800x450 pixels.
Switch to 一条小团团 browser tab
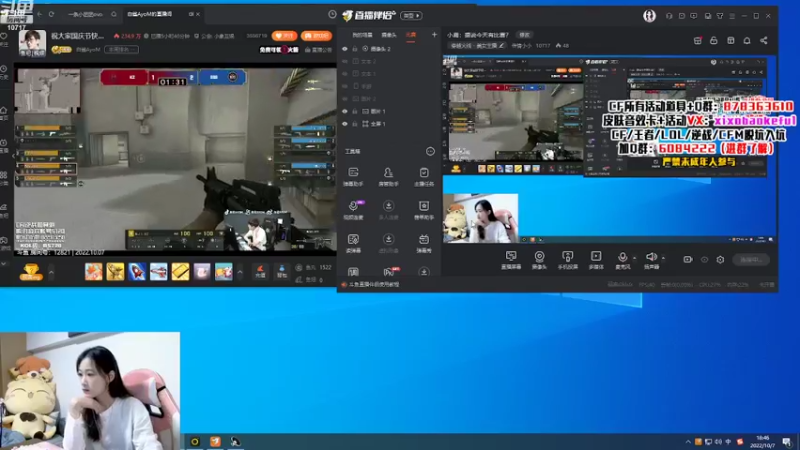(85, 14)
